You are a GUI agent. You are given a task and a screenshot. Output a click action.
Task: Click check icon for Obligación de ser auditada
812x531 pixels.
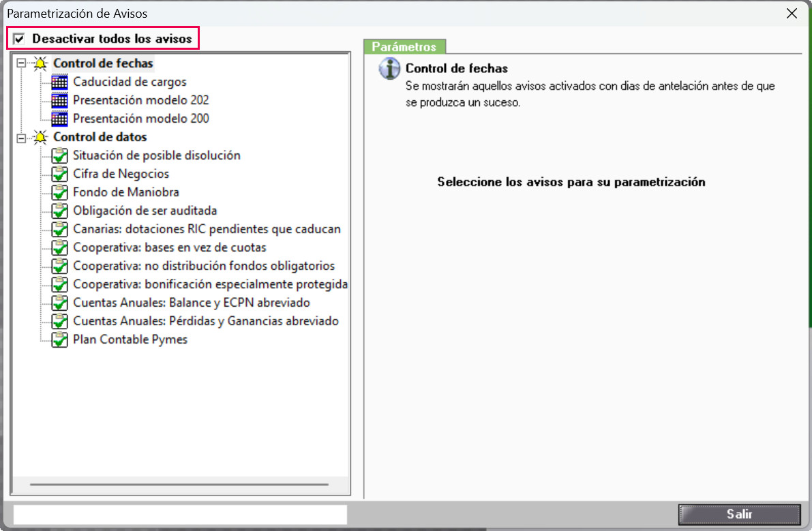pyautogui.click(x=59, y=211)
